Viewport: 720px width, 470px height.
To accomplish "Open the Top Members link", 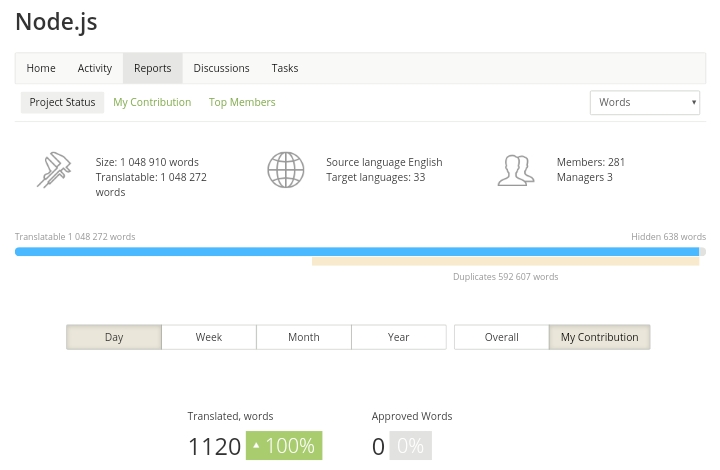I will [242, 102].
